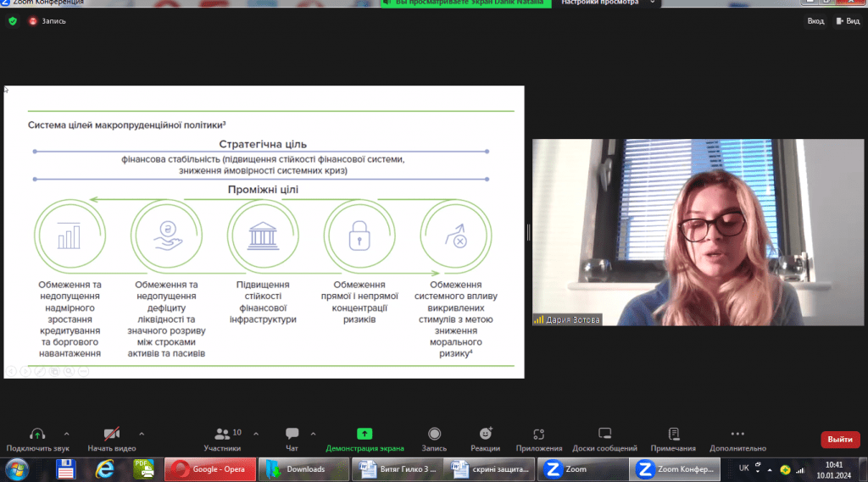Open Доски сообщений whiteboards
The height and width of the screenshot is (482, 868).
point(604,435)
